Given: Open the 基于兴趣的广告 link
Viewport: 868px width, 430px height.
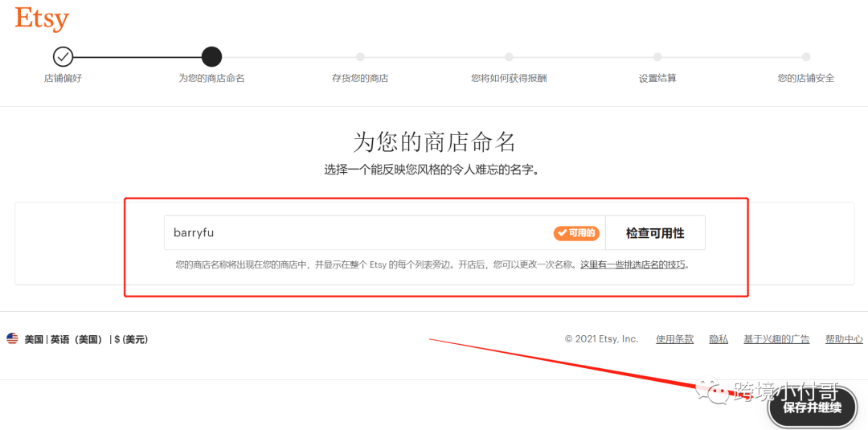Looking at the screenshot, I should [776, 339].
